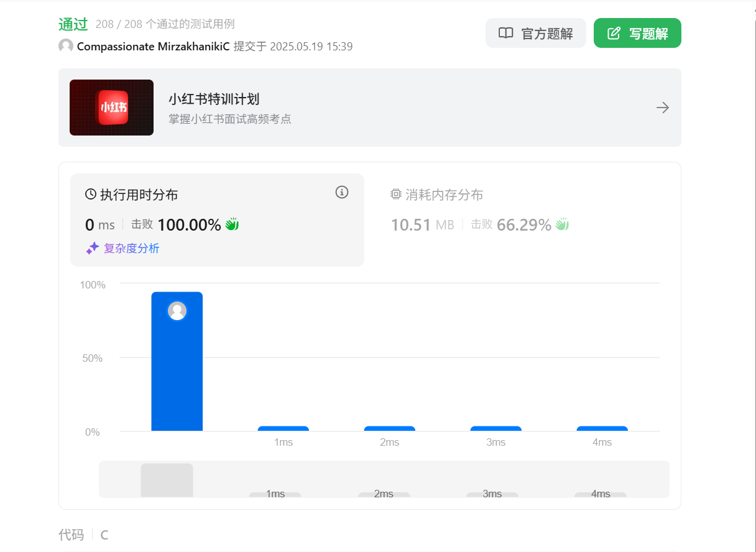
Task: Click the 100.00% runtime percentage
Action: click(x=189, y=225)
